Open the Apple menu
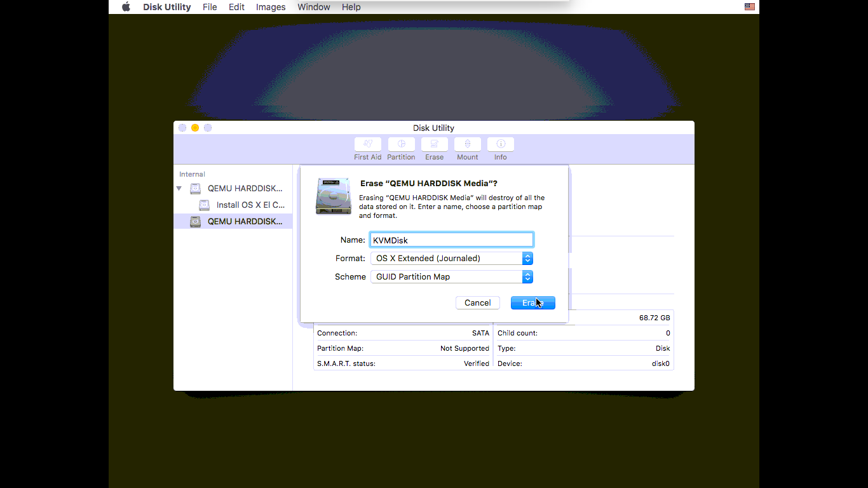This screenshot has width=868, height=488. tap(126, 7)
